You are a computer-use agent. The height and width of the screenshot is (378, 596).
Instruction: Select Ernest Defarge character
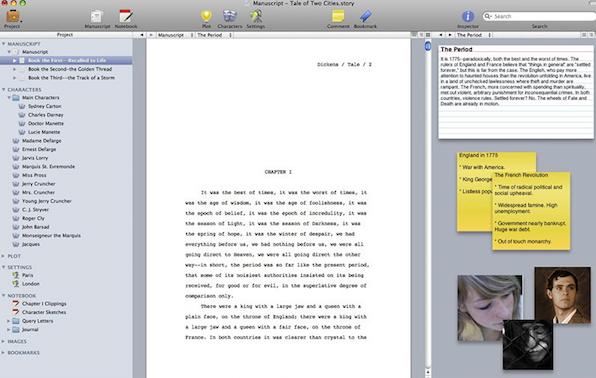tap(39, 149)
